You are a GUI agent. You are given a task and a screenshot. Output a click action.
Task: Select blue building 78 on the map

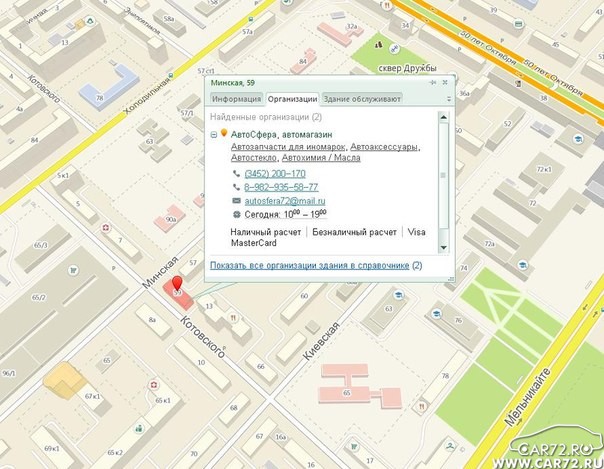click(x=109, y=87)
